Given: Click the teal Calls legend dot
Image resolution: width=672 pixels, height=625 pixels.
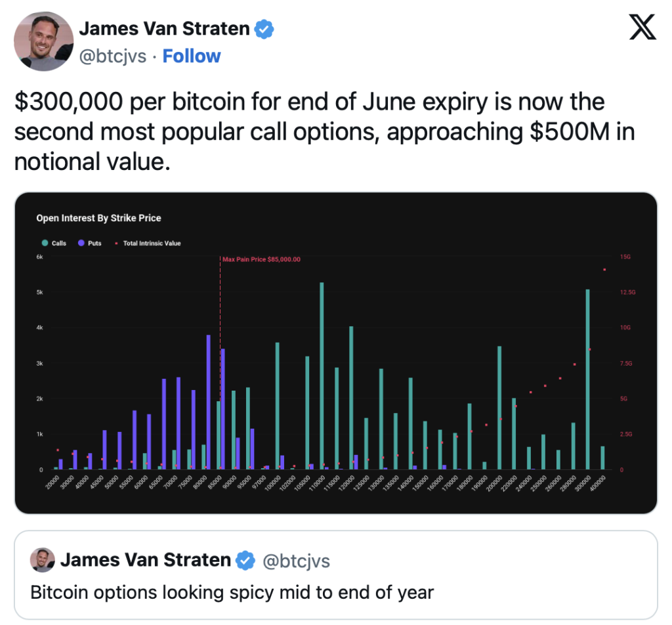Looking at the screenshot, I should pos(45,243).
